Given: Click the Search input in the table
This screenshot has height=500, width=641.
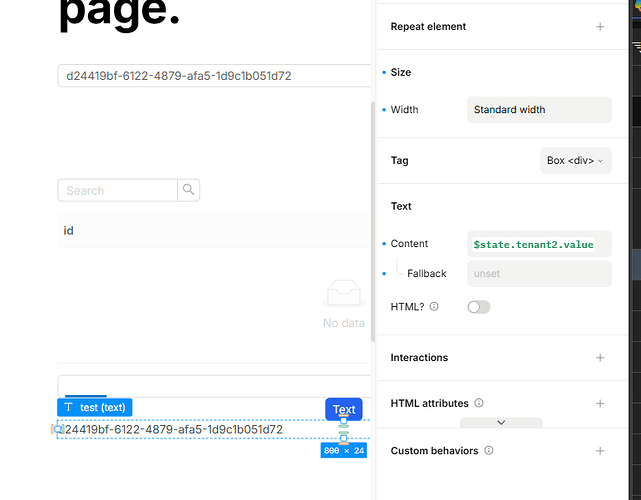Looking at the screenshot, I should [118, 190].
